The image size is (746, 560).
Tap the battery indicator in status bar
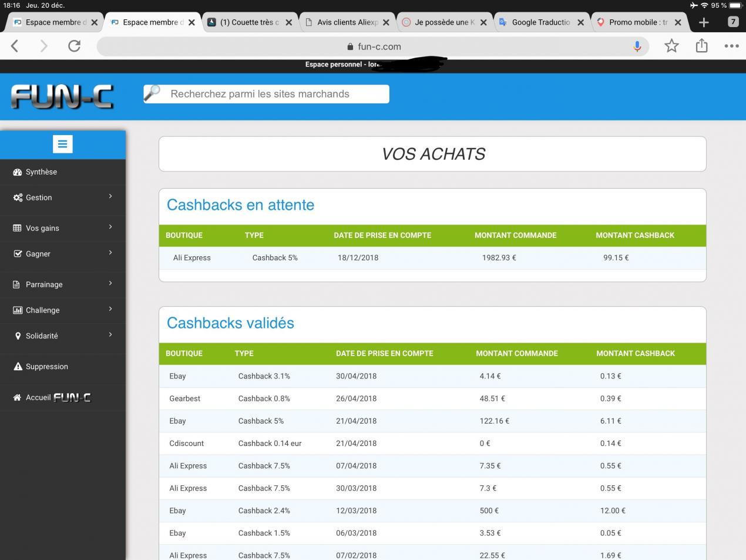point(736,5)
